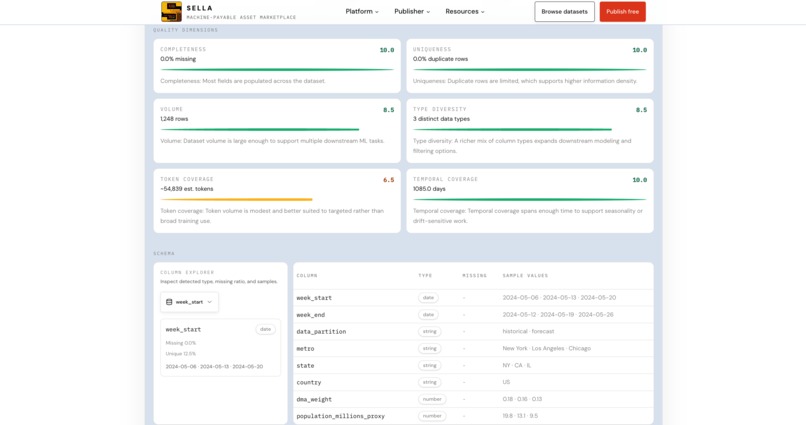Select the metro column row
Screen dimensions: 806x425
(473, 348)
